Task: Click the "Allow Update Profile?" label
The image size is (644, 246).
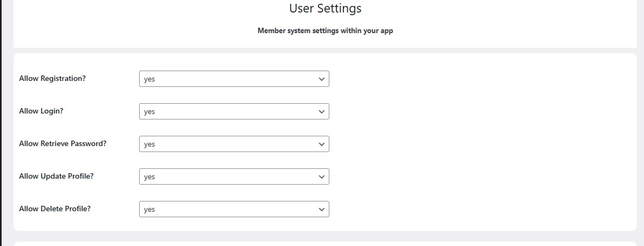Action: (57, 176)
